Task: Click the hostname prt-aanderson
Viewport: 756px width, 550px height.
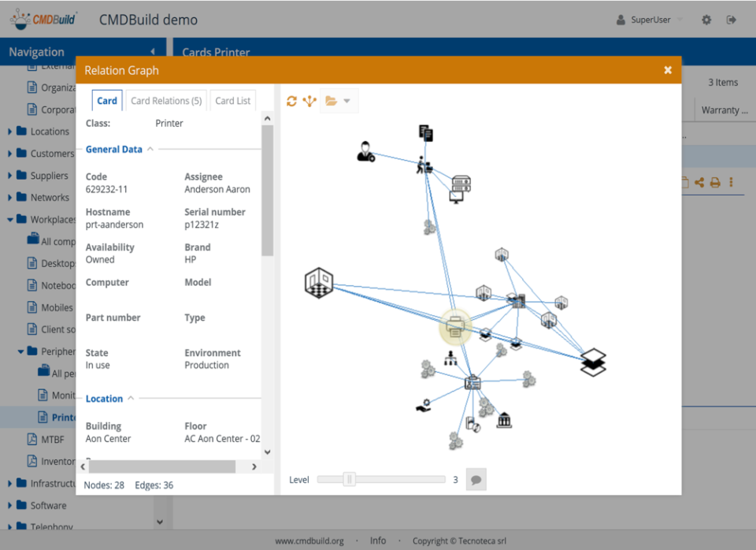Action: pyautogui.click(x=114, y=225)
